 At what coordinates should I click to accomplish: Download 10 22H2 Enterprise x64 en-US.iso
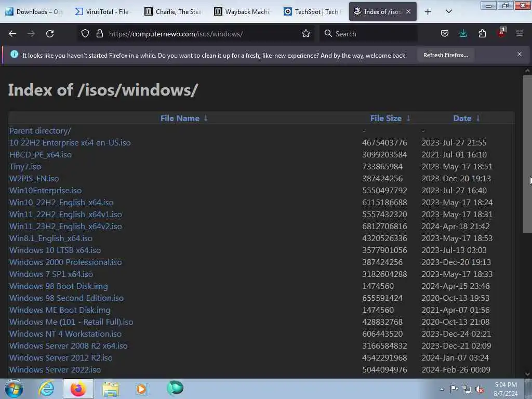click(x=70, y=142)
